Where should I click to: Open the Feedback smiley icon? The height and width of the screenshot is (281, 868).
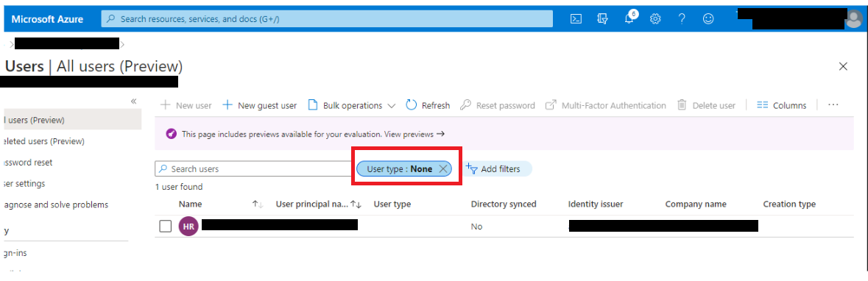coord(708,19)
